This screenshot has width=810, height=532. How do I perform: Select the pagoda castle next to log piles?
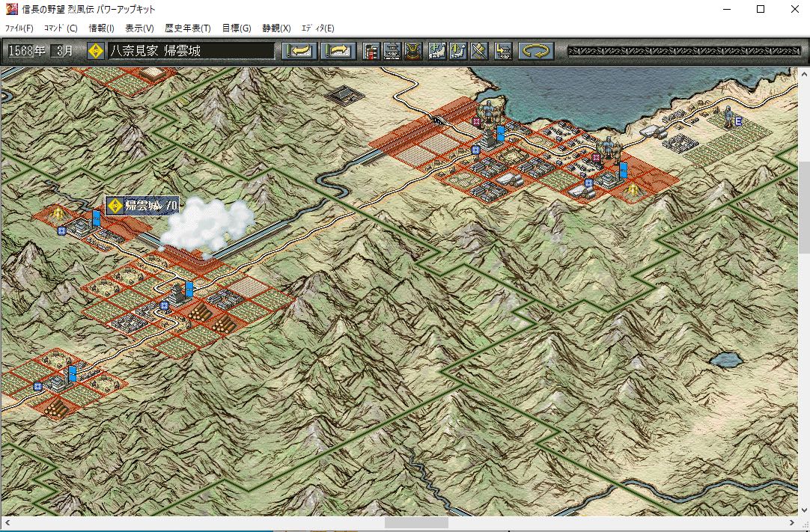coord(177,293)
